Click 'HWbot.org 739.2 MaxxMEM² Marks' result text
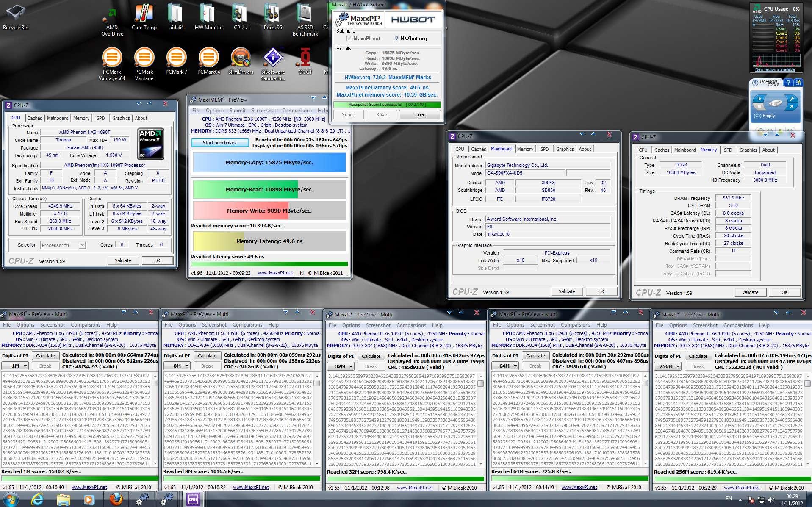Image resolution: width=812 pixels, height=507 pixels. [x=388, y=78]
